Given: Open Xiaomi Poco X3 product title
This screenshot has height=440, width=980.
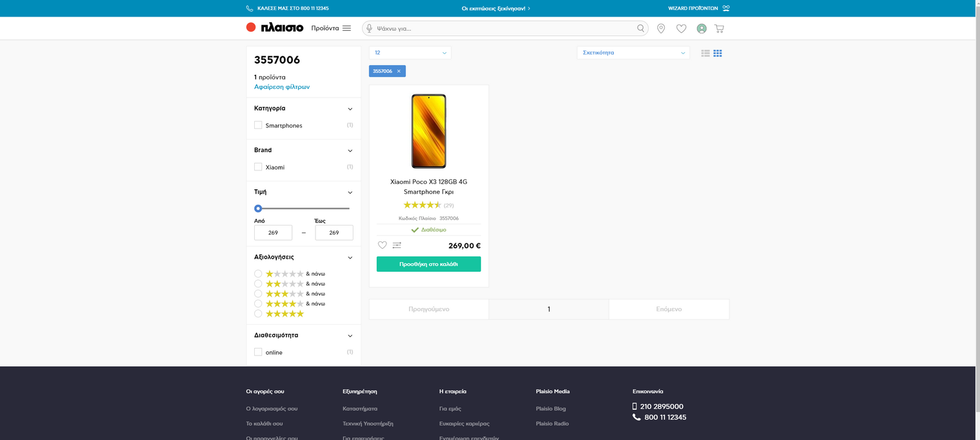Looking at the screenshot, I should 429,187.
